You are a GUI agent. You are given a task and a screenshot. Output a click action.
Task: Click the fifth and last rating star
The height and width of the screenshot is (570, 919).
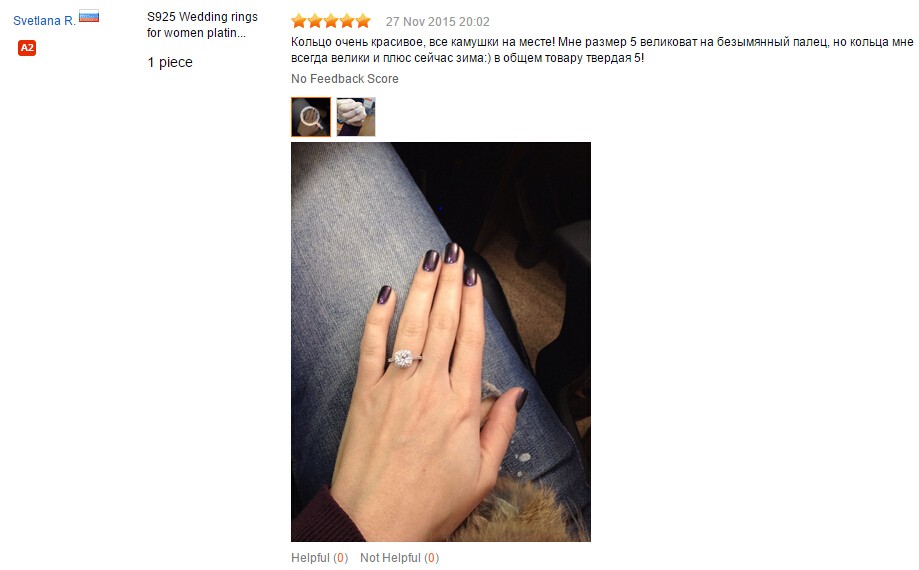pos(363,22)
